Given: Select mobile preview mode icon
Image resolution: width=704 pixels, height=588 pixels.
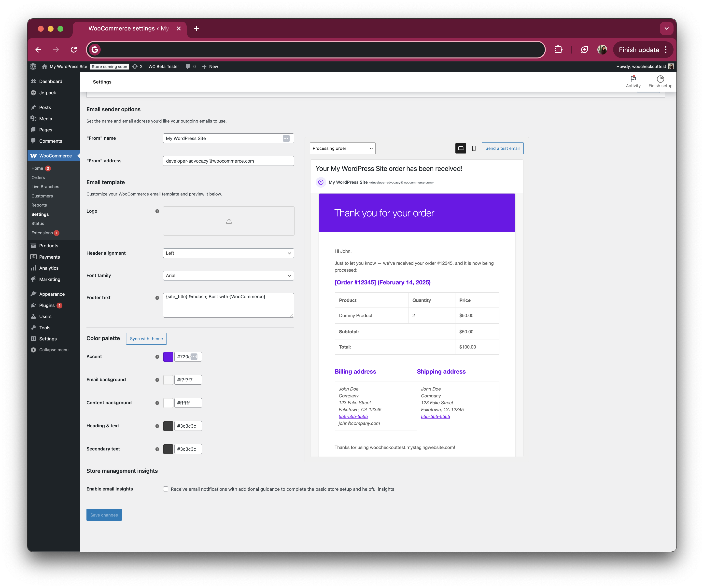Looking at the screenshot, I should pyautogui.click(x=474, y=148).
